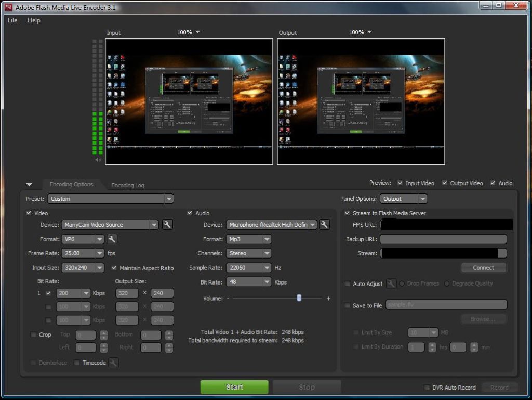
Task: Open video Bit Rate 200 dropdown
Action: coord(73,293)
